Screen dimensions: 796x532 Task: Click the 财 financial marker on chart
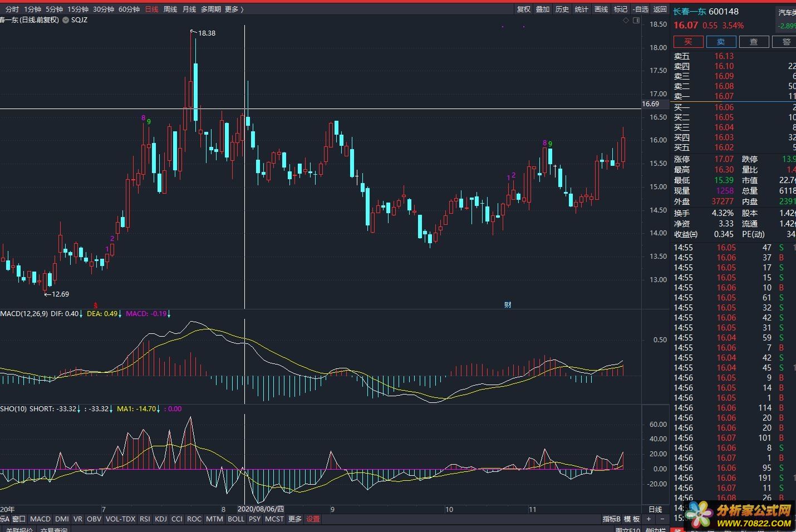[508, 304]
